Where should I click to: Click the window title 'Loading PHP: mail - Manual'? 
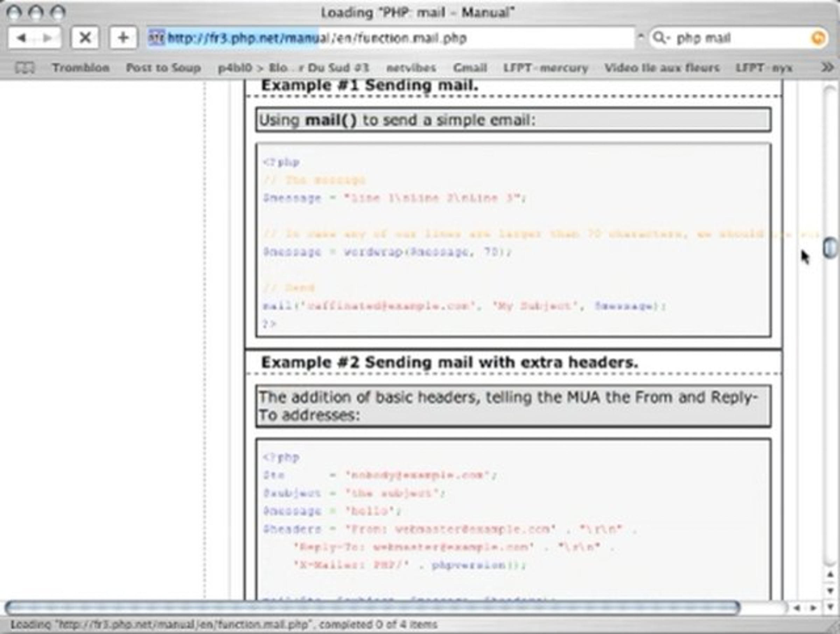418,13
